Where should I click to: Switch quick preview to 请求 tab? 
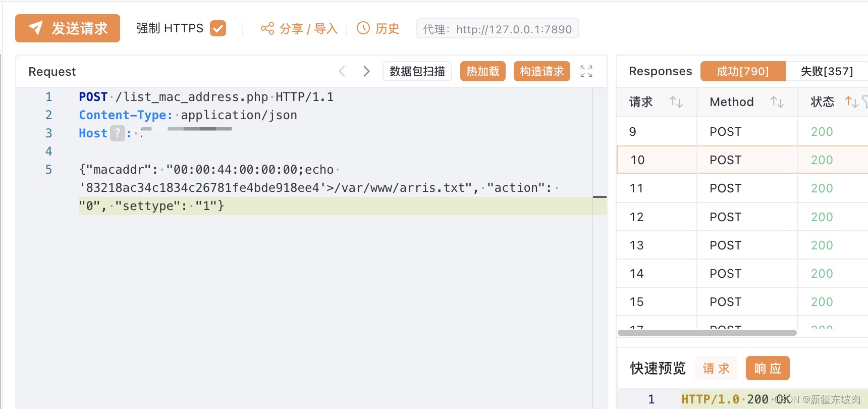716,368
